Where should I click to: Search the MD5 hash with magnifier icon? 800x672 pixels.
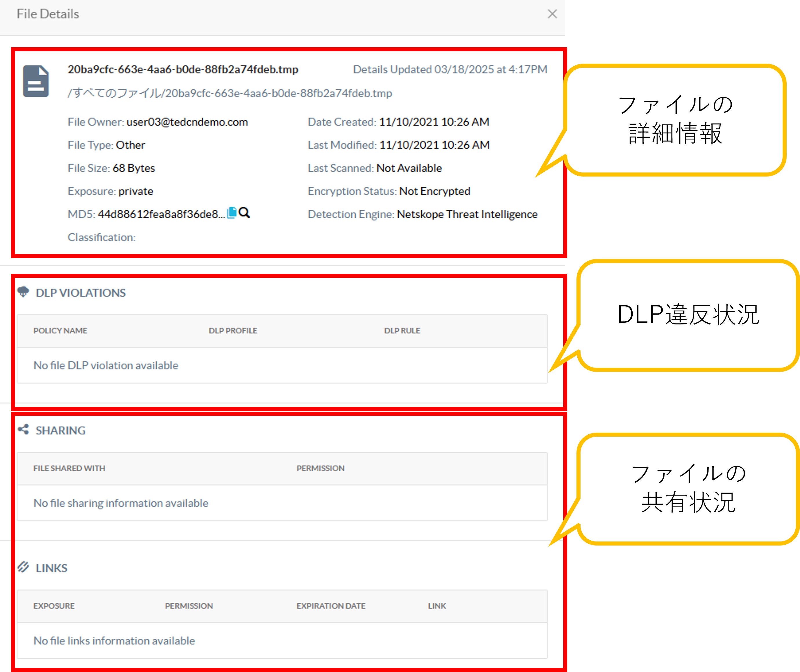(x=244, y=213)
